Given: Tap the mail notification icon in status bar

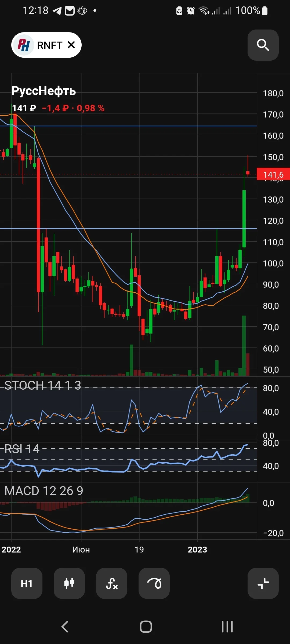Looking at the screenshot, I should pos(70,11).
